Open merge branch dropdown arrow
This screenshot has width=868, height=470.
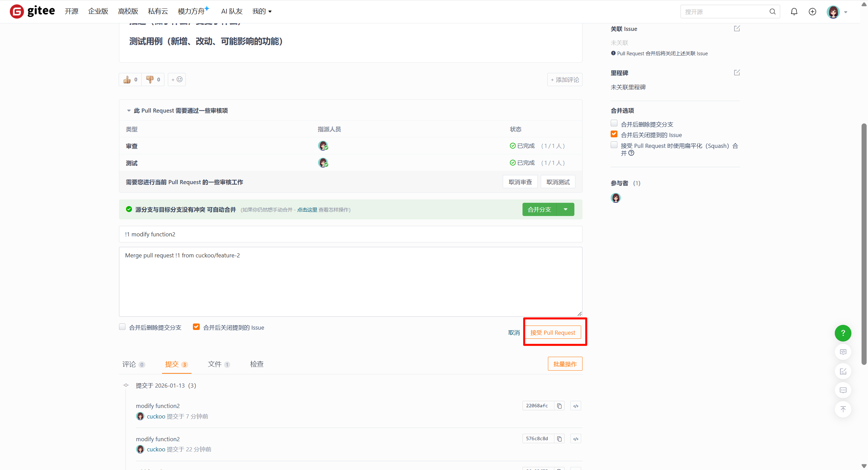tap(566, 210)
